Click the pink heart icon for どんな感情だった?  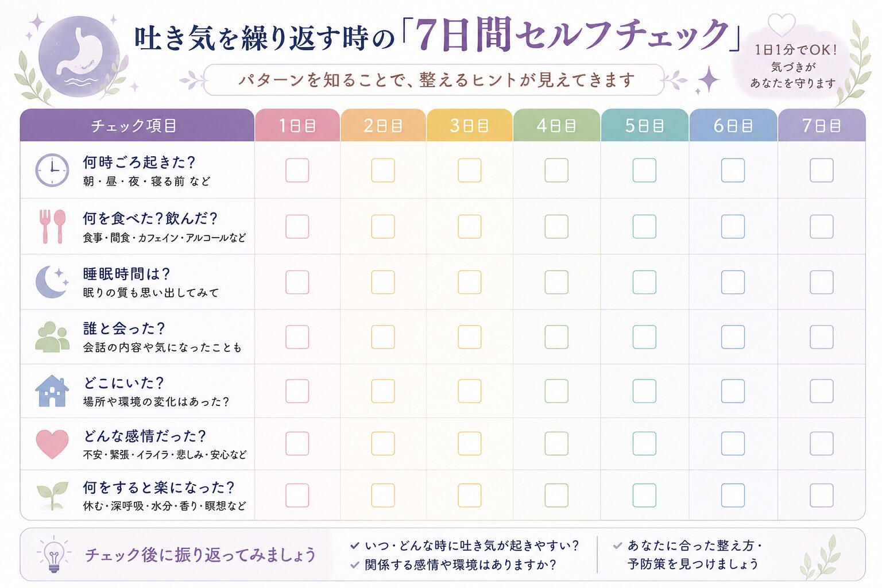[x=52, y=444]
